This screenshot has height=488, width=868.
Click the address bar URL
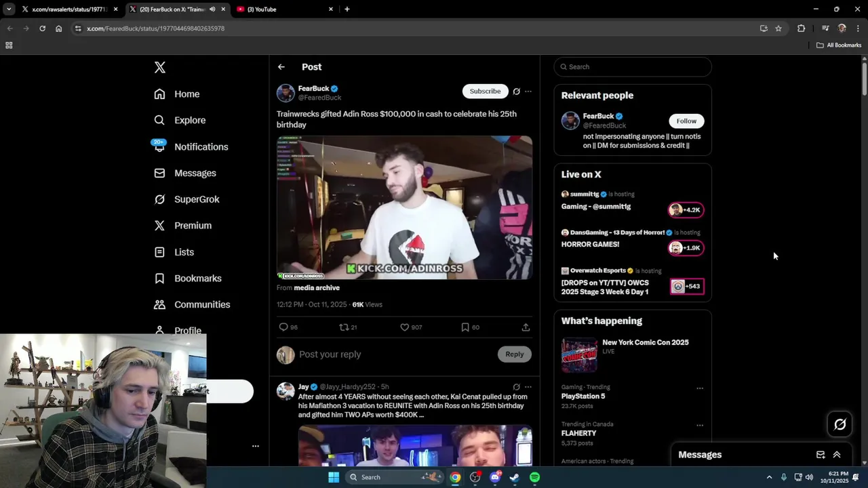point(156,28)
